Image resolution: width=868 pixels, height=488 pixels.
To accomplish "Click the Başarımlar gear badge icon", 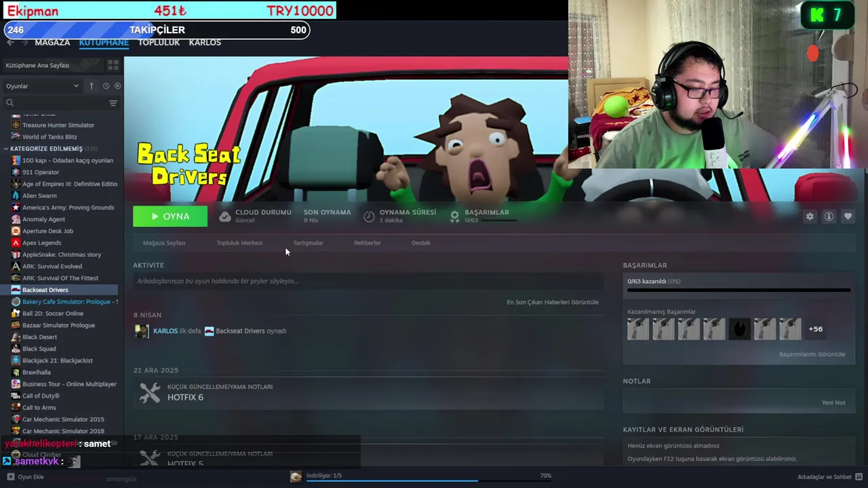I will click(454, 216).
